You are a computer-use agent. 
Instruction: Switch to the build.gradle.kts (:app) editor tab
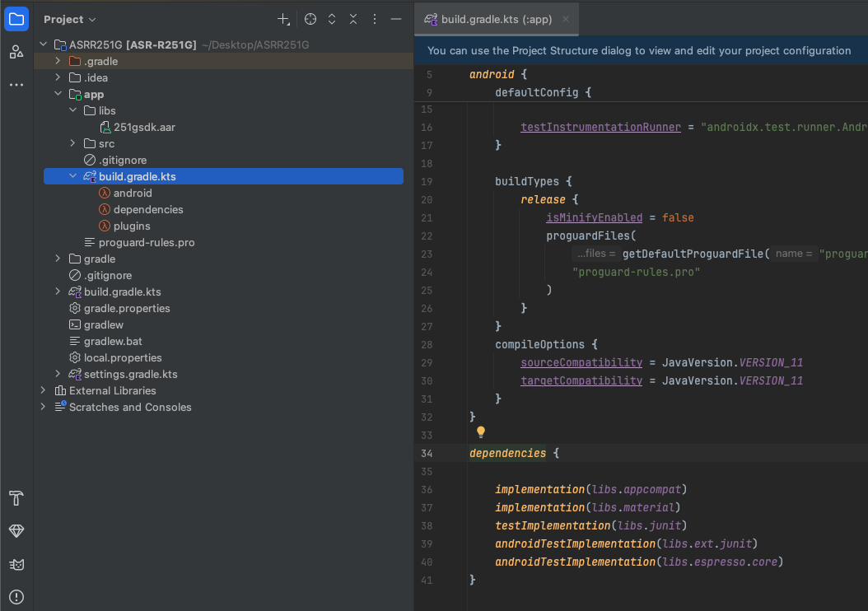point(496,19)
